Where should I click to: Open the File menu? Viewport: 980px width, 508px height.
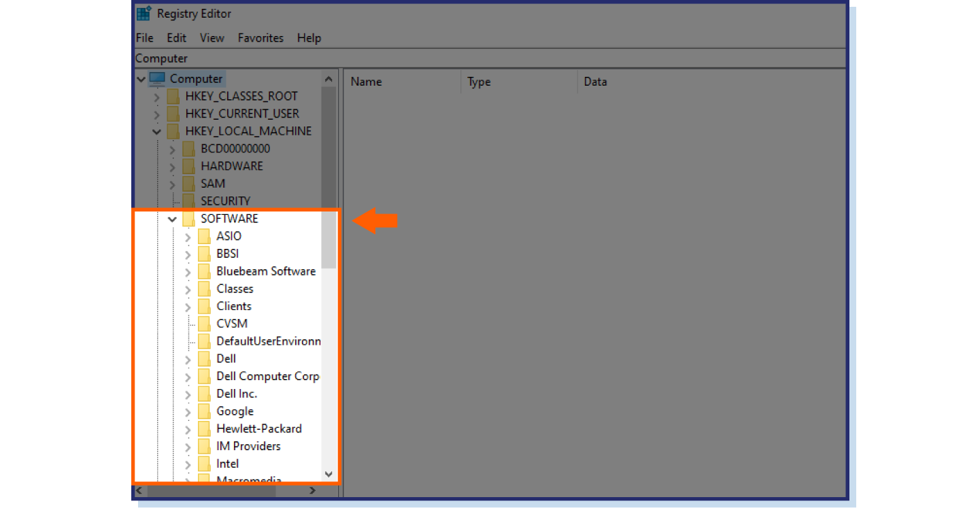(x=144, y=38)
